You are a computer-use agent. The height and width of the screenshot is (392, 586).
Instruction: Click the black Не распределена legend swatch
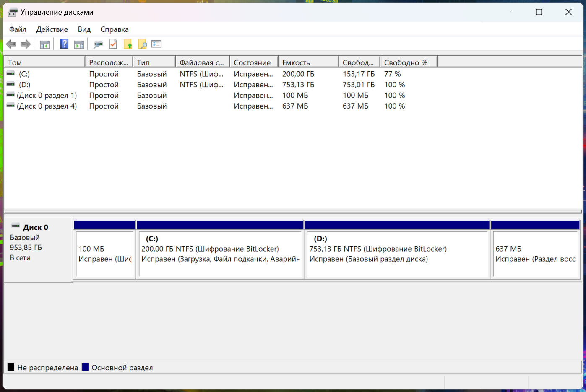[11, 367]
